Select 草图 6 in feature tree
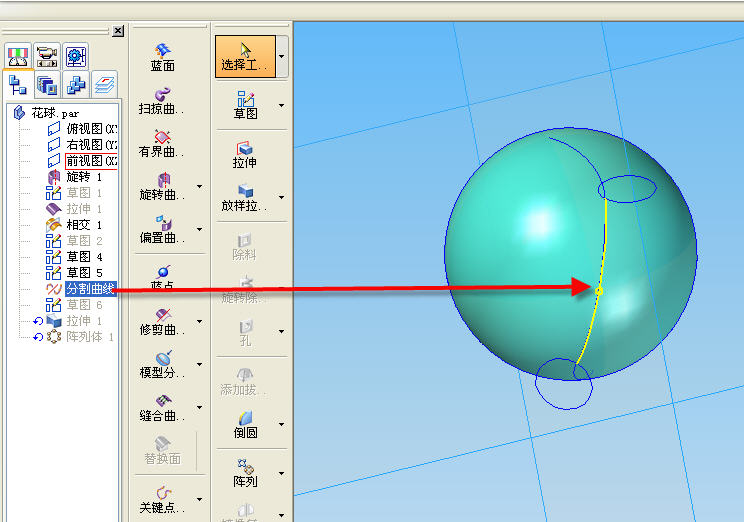This screenshot has width=744, height=522. (74, 305)
